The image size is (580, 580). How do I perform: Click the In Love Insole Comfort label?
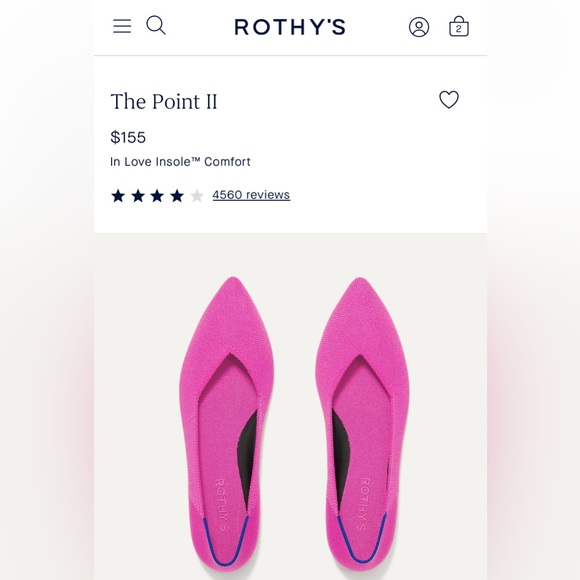(x=180, y=162)
